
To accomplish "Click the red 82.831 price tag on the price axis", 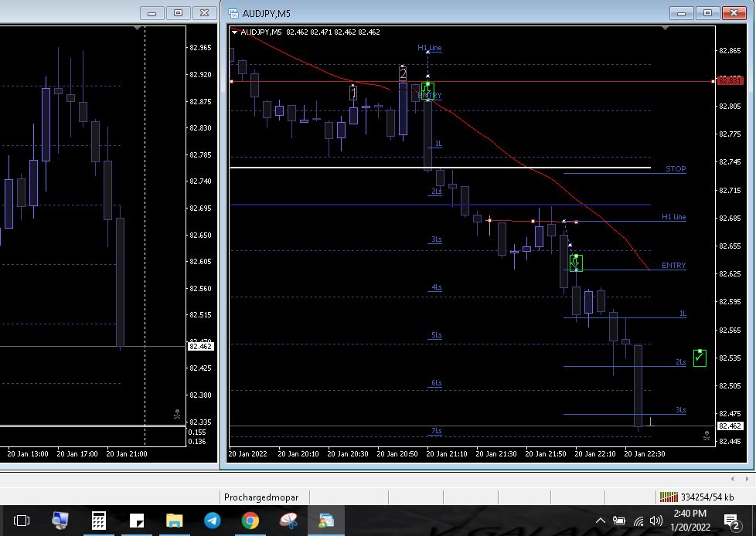I will click(x=730, y=81).
